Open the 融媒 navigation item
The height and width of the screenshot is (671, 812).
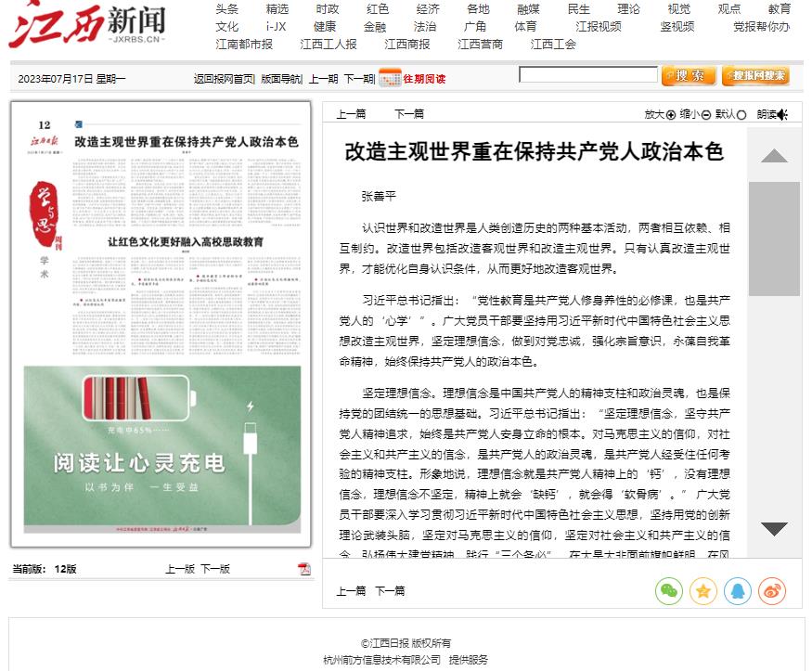click(528, 8)
